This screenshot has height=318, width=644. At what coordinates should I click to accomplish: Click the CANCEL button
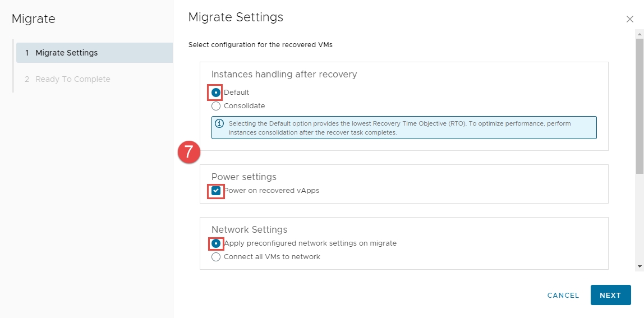tap(563, 295)
